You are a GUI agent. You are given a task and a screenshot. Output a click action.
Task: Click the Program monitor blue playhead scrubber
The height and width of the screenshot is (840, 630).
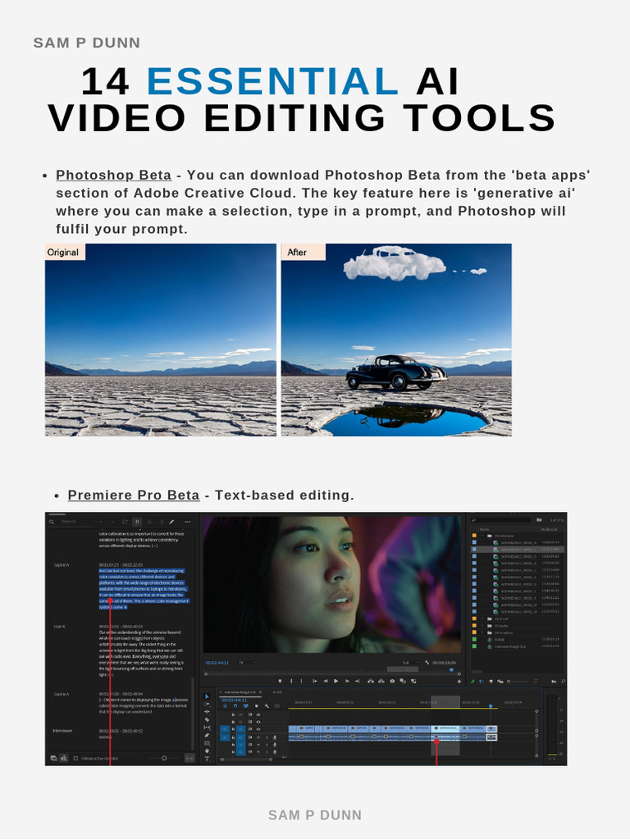click(x=451, y=669)
